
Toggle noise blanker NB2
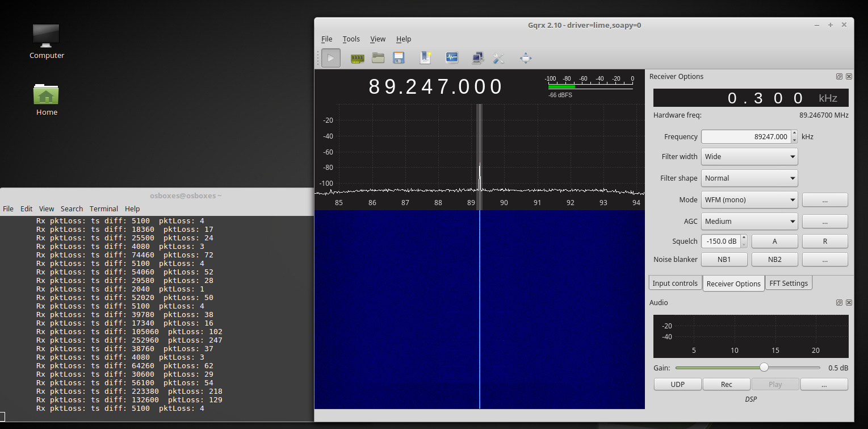point(774,259)
